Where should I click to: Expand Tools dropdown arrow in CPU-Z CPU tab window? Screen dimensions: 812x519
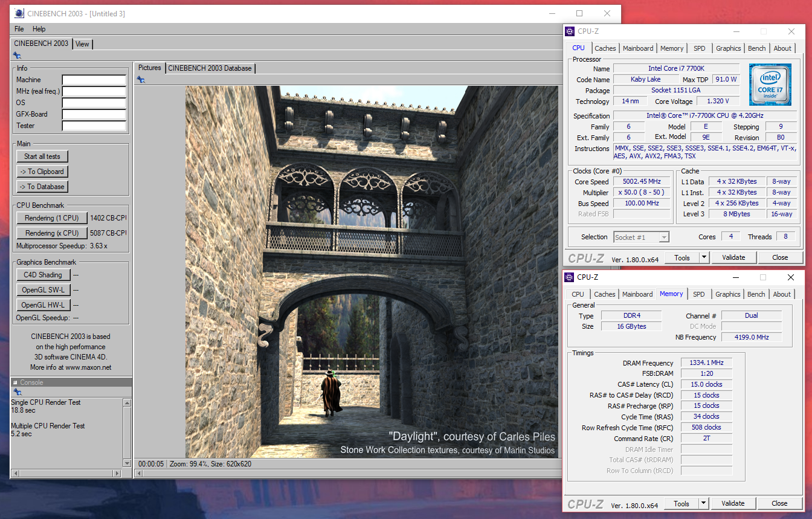click(704, 257)
